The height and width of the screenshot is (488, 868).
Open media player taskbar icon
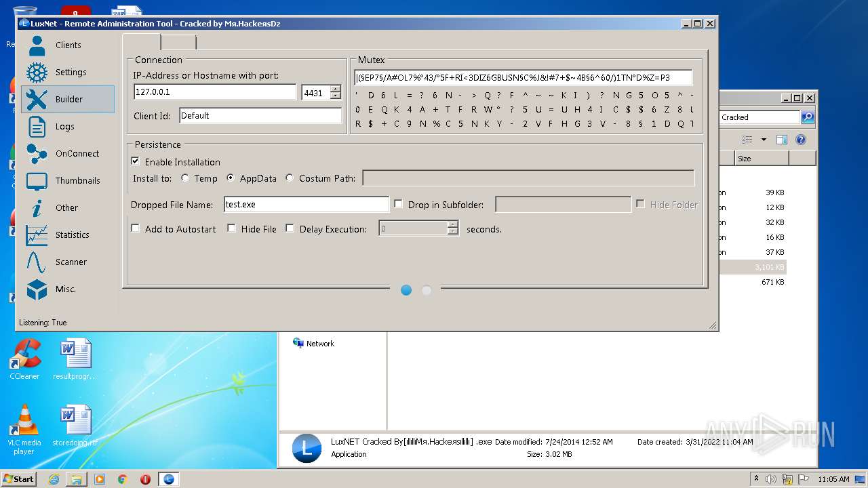pos(100,479)
